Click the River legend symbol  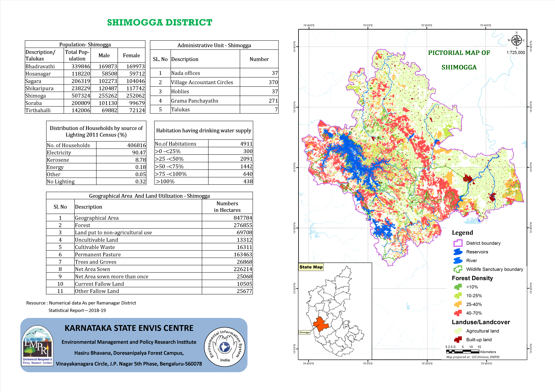(x=458, y=260)
